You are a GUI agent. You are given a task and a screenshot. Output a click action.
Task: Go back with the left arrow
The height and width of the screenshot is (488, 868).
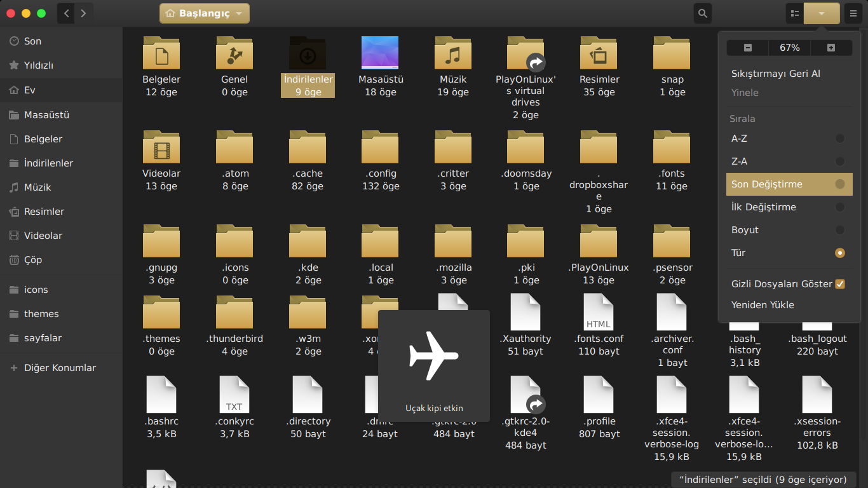pos(67,13)
